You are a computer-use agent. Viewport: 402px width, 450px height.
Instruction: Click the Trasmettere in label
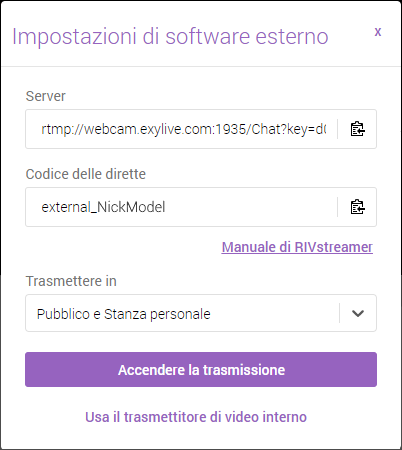pos(71,281)
